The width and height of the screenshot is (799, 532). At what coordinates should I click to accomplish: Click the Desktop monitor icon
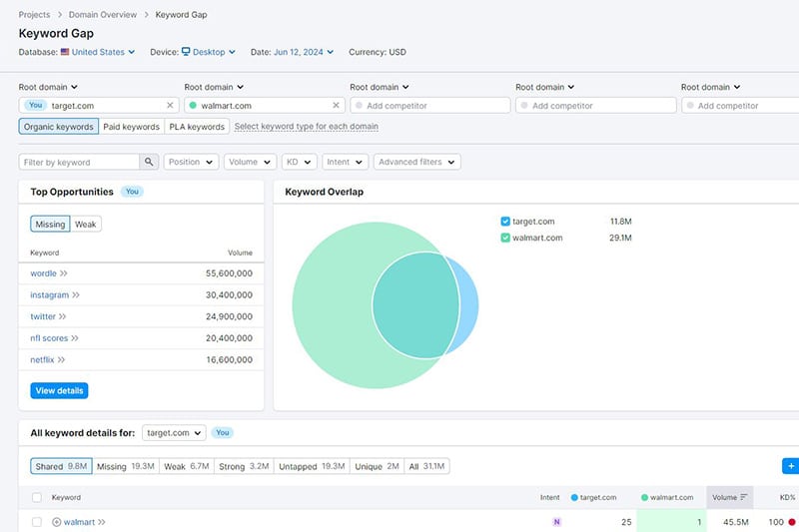[186, 52]
